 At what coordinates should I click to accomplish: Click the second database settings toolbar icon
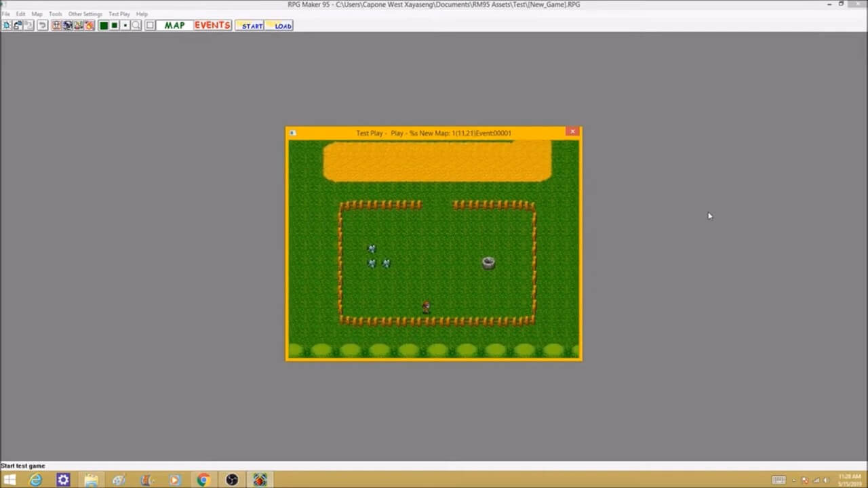tap(67, 25)
